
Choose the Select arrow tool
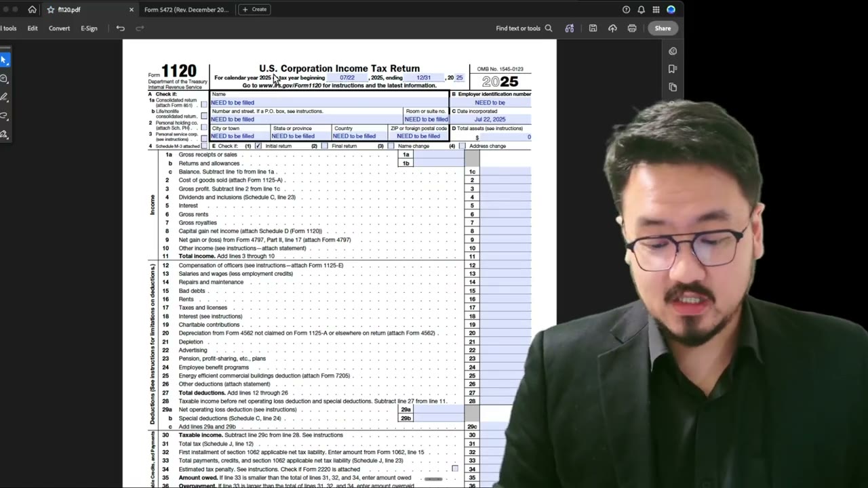click(4, 60)
